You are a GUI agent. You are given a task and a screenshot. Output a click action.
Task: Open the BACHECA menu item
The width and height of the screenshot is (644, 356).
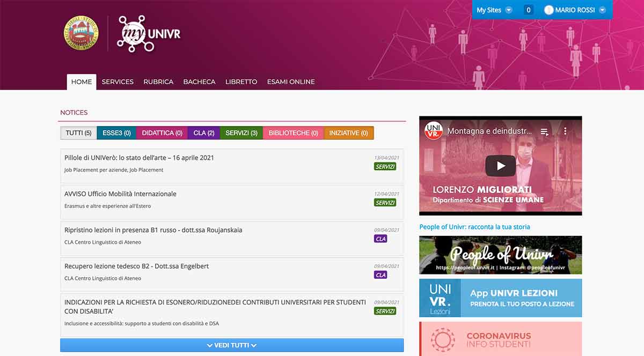[199, 82]
